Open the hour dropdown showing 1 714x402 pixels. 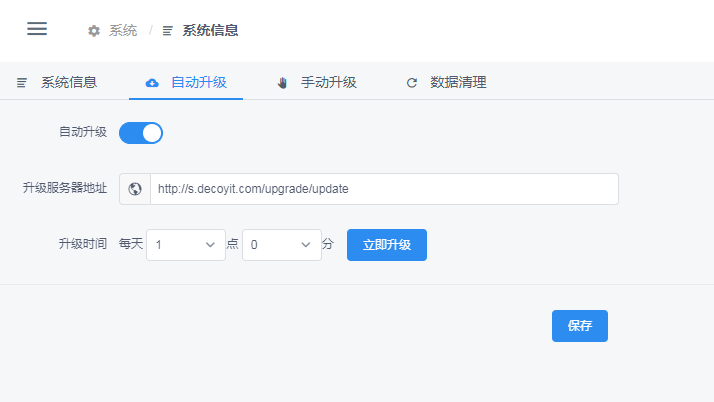coord(185,245)
